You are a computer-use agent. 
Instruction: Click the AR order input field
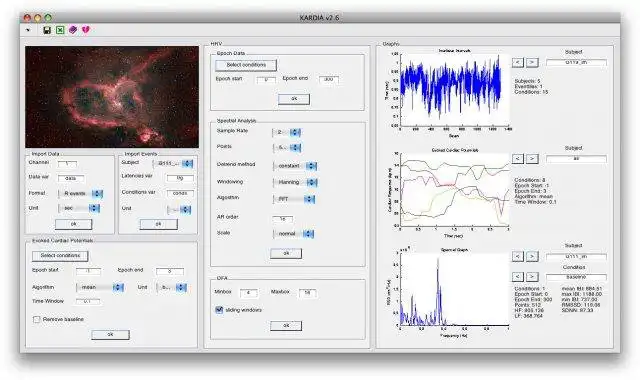[282, 219]
